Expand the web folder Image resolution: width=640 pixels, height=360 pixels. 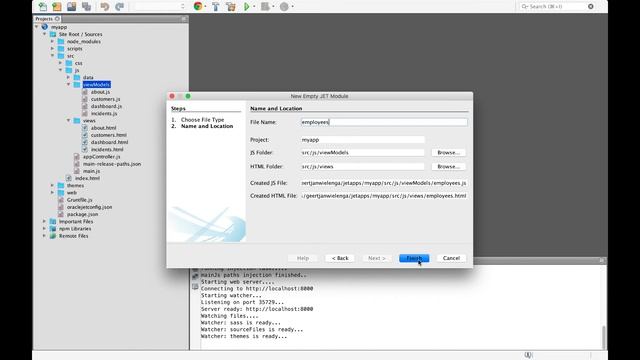(x=53, y=192)
